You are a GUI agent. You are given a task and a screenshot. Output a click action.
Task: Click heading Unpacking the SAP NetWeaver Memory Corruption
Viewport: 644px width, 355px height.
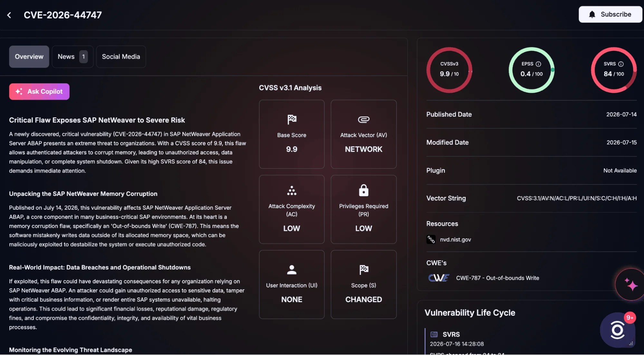(83, 194)
